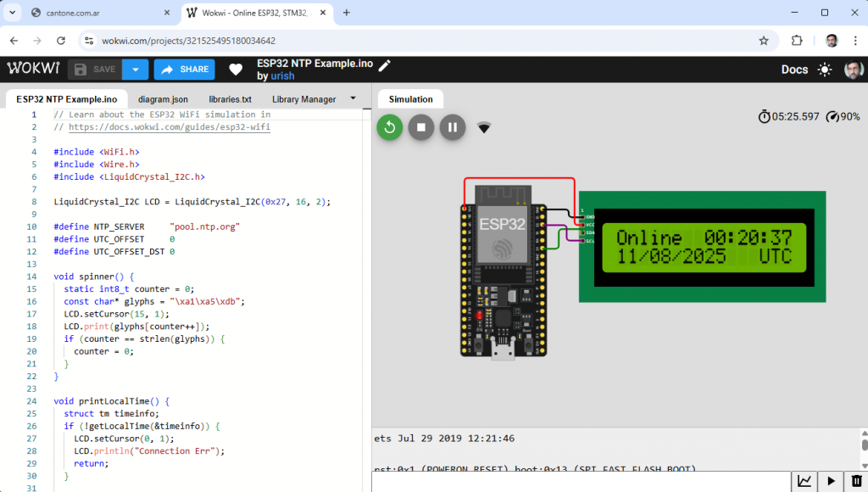Go forward in browser
Viewport: 868px width, 492px height.
pos(37,41)
